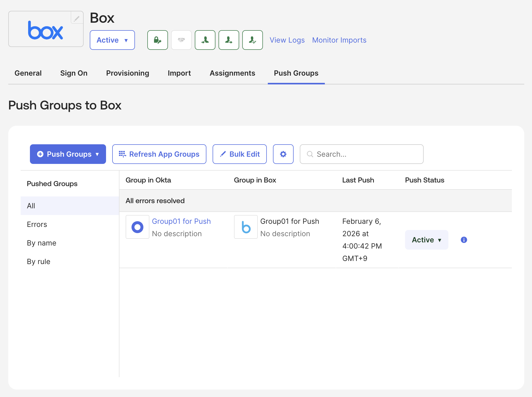Click the Monitor Imports link

339,40
